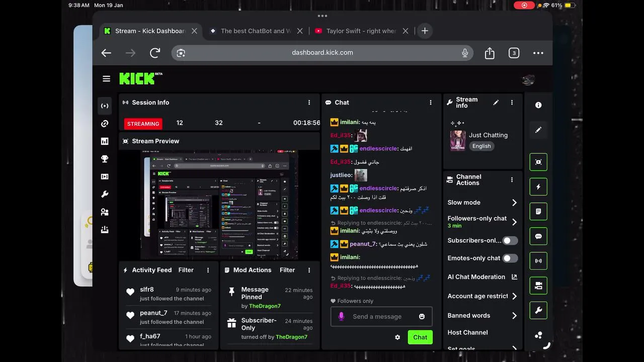Click the browser share icon
The height and width of the screenshot is (362, 644).
coord(490,53)
